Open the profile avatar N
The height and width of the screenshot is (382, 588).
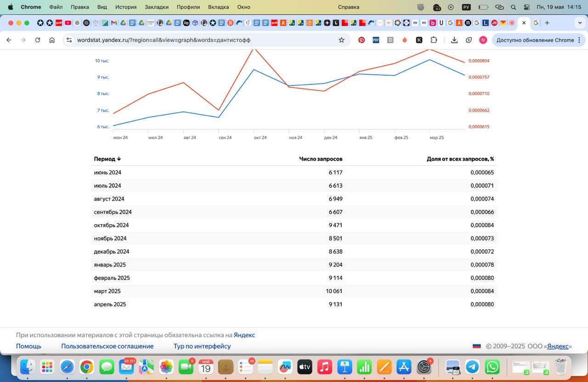click(x=483, y=40)
